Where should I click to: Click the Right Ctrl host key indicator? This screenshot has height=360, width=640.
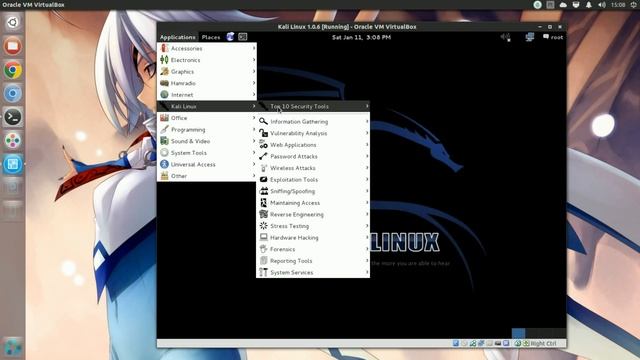543,344
